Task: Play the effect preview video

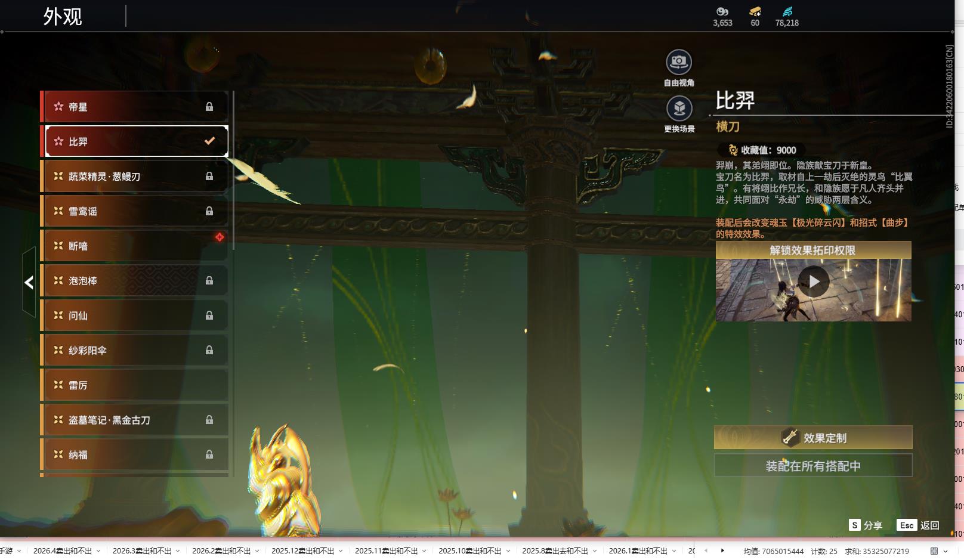Action: pos(814,281)
